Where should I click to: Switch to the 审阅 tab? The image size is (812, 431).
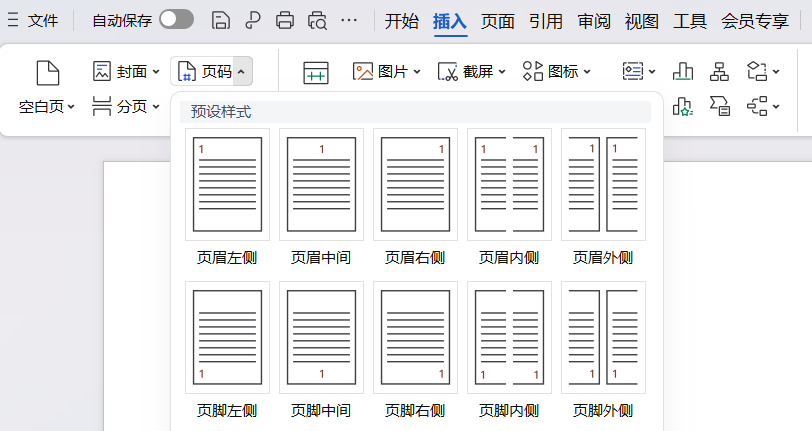[x=594, y=21]
